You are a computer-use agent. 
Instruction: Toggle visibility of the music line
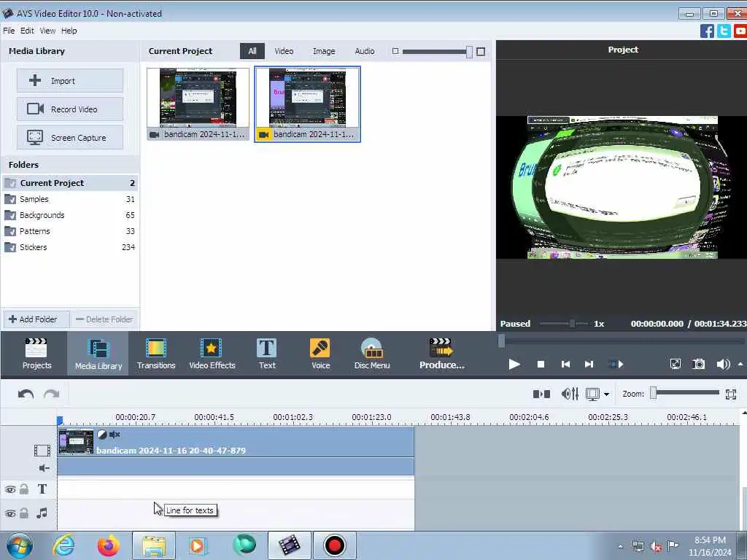10,513
